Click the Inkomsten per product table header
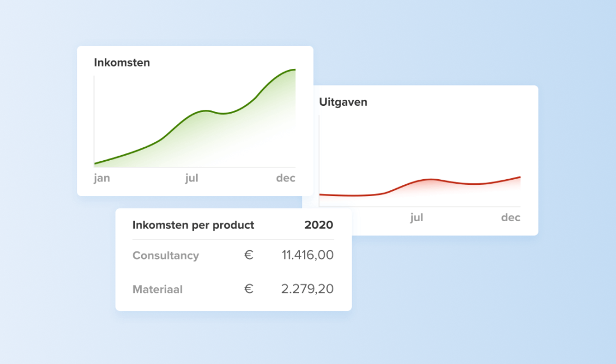The image size is (616, 364). [x=193, y=225]
